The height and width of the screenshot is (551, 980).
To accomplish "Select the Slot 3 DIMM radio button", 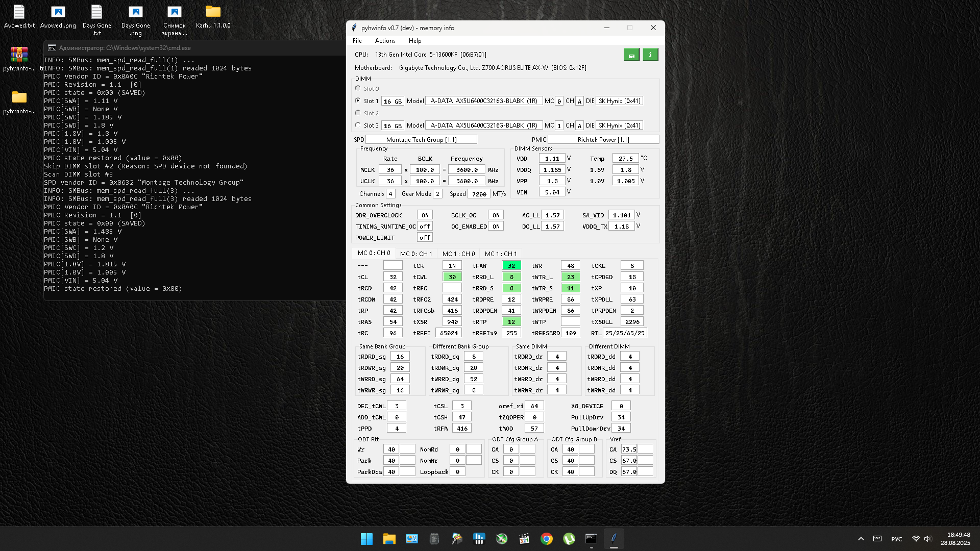I will pos(358,125).
